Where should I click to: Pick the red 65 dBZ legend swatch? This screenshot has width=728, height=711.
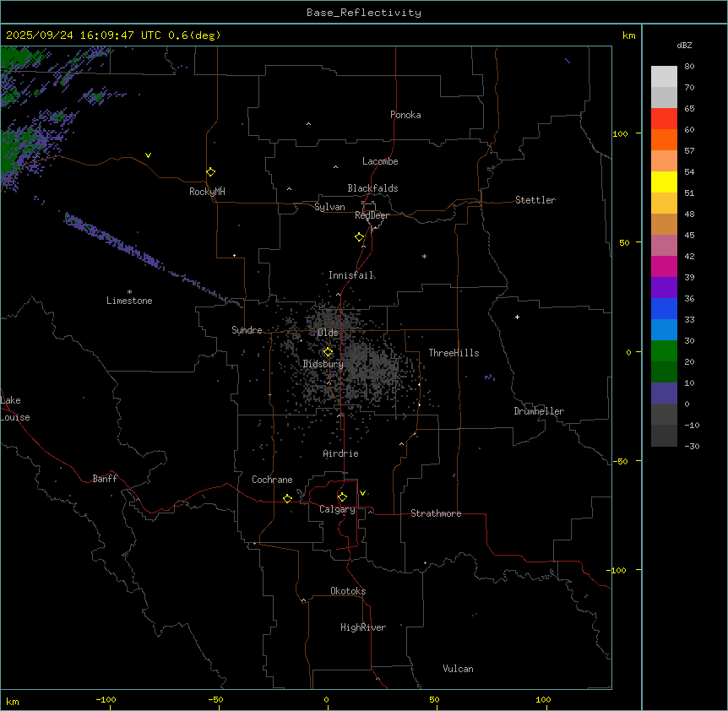[x=664, y=119]
